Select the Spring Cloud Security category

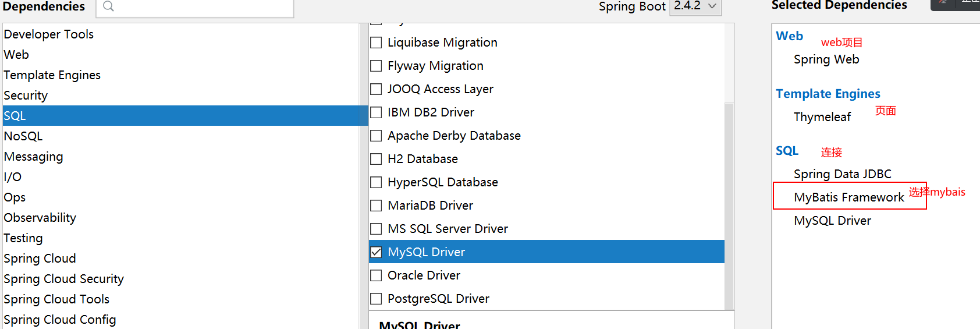pos(181,279)
